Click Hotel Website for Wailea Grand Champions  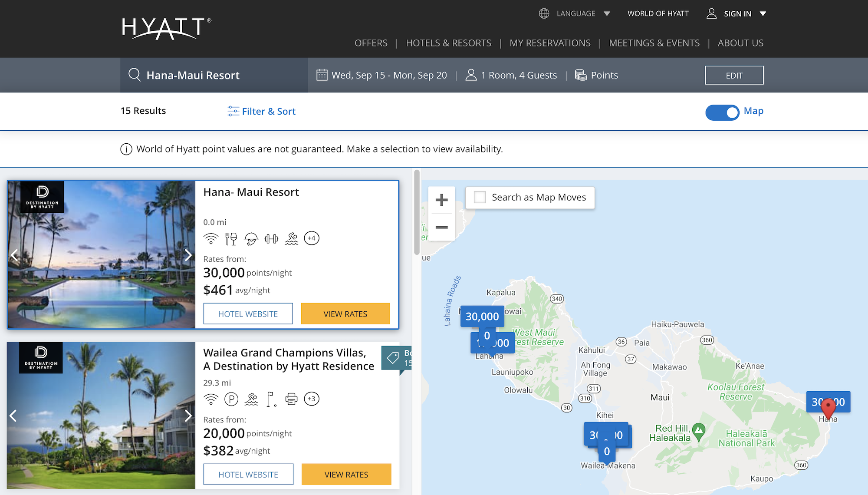(x=248, y=474)
